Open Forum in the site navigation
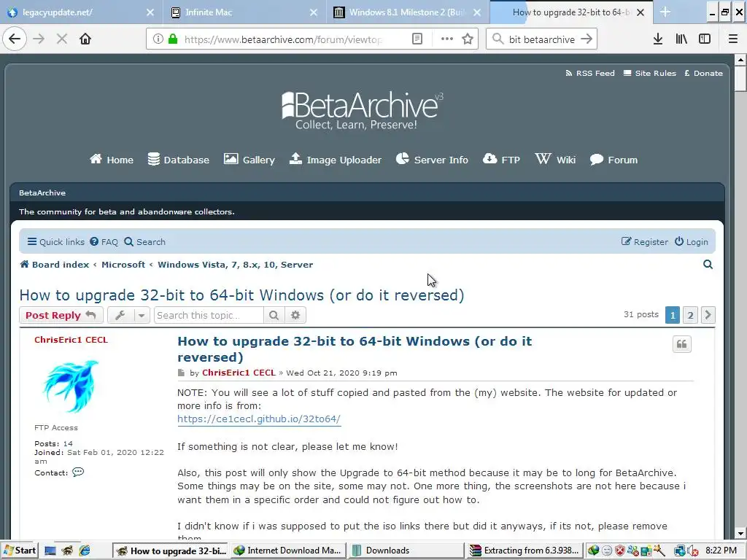 [614, 160]
